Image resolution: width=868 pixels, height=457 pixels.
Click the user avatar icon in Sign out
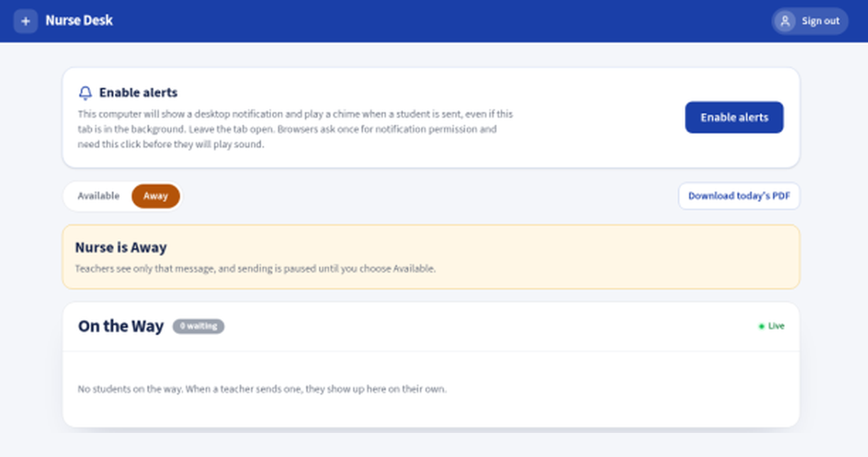[785, 21]
